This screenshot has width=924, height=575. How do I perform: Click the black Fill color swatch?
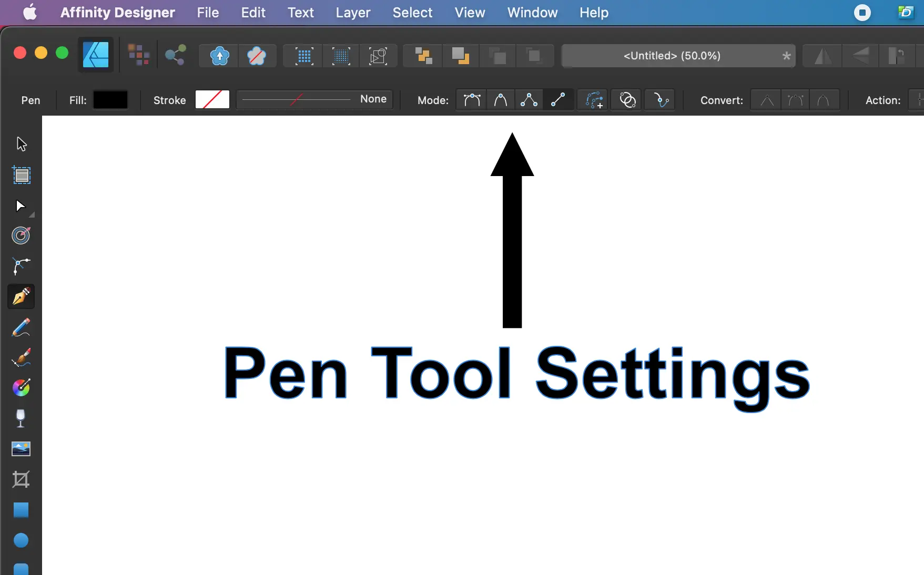(x=110, y=100)
